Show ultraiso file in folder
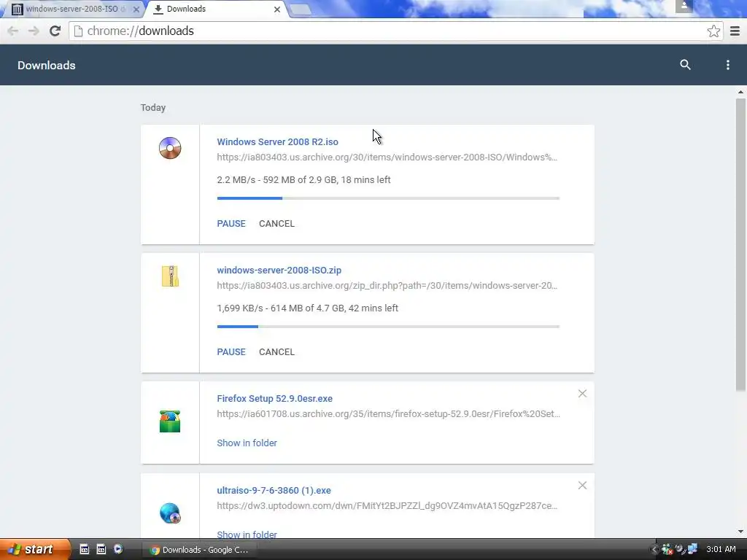The image size is (747, 560). [247, 534]
